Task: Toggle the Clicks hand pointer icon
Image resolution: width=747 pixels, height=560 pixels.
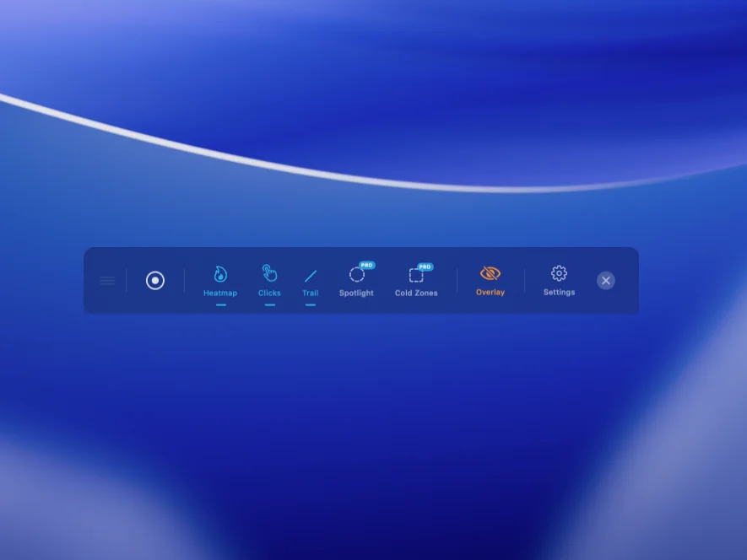Action: pos(269,273)
